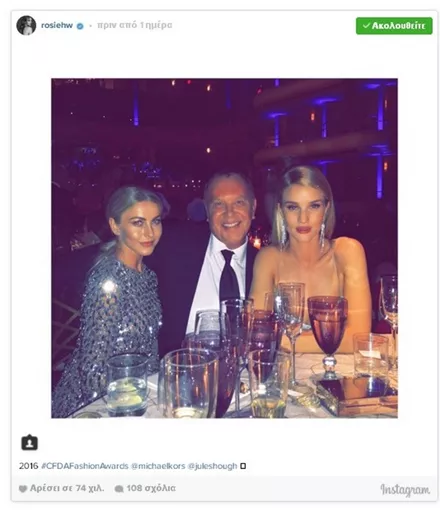Open the rosiehw username link

pos(57,25)
